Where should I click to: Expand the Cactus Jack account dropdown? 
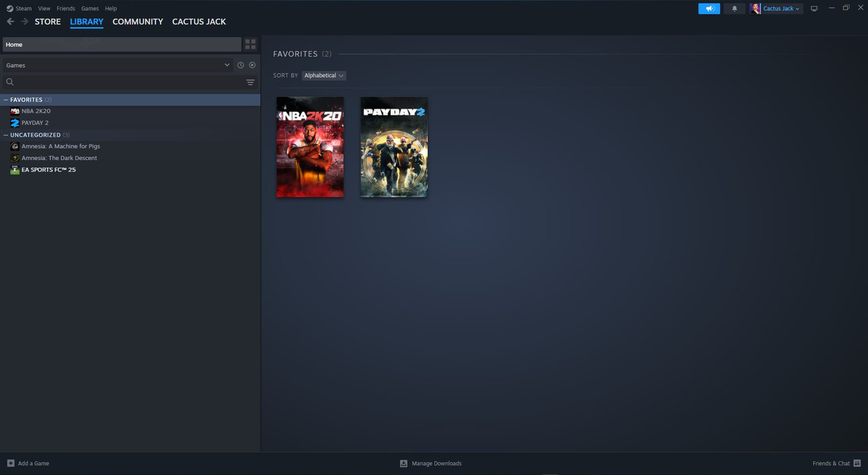[x=781, y=9]
